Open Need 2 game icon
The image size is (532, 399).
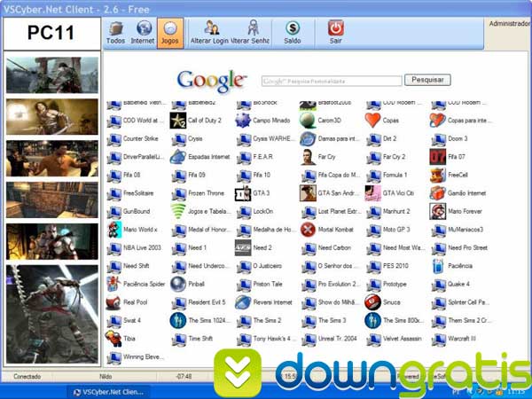243,248
